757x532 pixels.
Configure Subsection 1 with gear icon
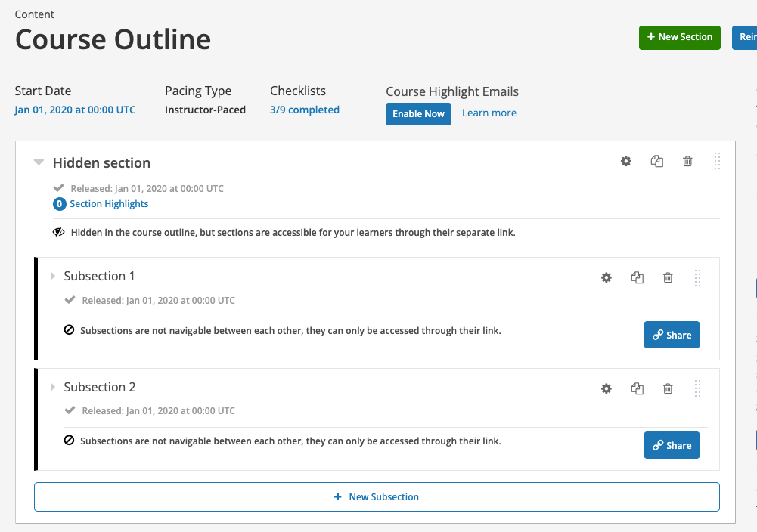point(606,277)
